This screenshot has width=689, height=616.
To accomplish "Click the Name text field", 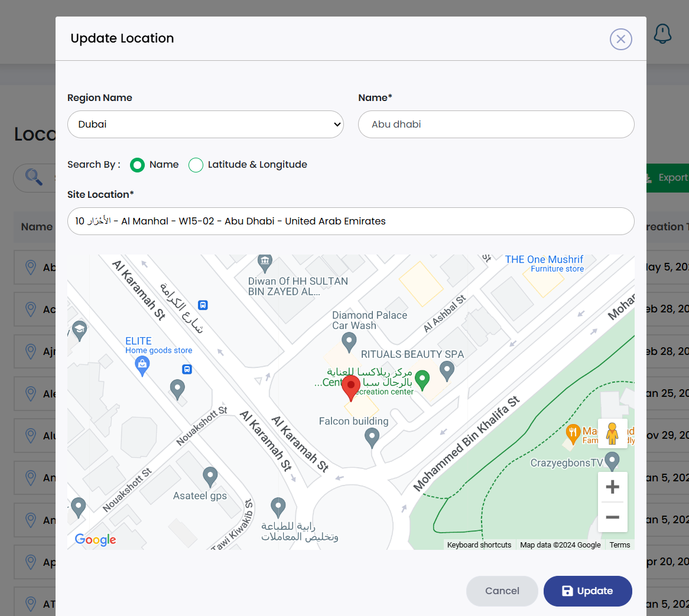I will (496, 125).
